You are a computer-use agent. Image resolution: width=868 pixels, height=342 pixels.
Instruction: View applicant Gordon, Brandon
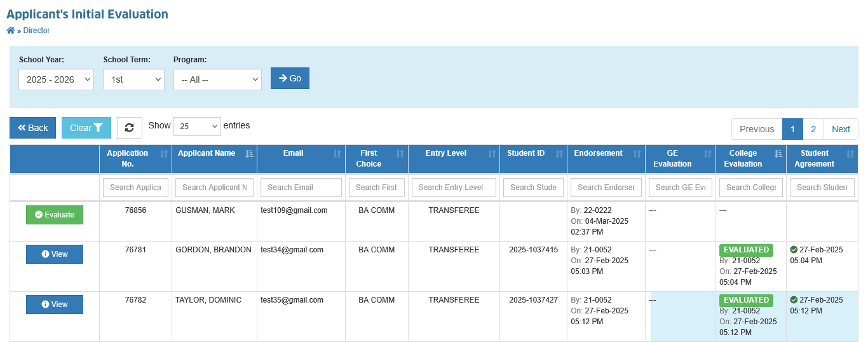[55, 254]
